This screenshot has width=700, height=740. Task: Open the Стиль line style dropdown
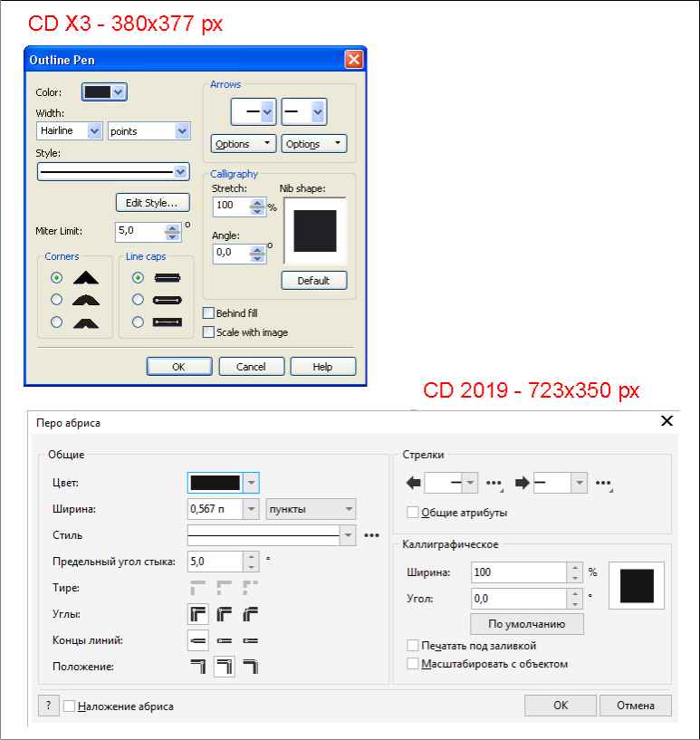[x=348, y=535]
